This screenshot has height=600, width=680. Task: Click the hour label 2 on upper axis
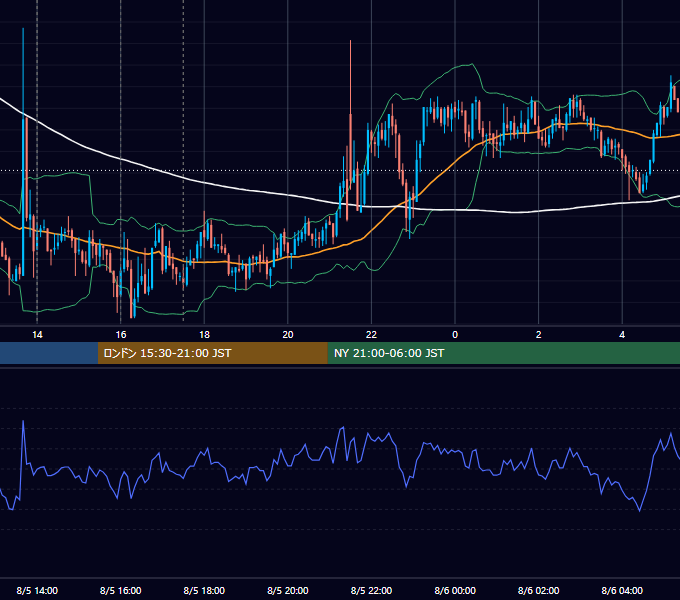(x=539, y=335)
